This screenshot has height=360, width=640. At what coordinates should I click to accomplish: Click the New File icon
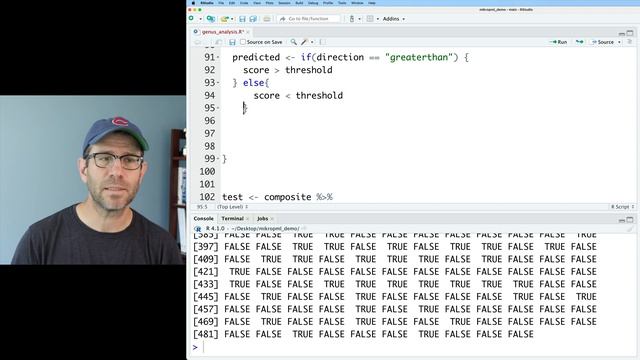click(191, 19)
